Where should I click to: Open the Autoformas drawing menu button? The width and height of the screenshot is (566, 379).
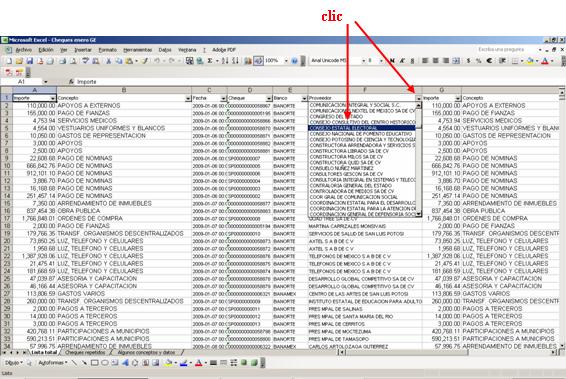pos(52,363)
